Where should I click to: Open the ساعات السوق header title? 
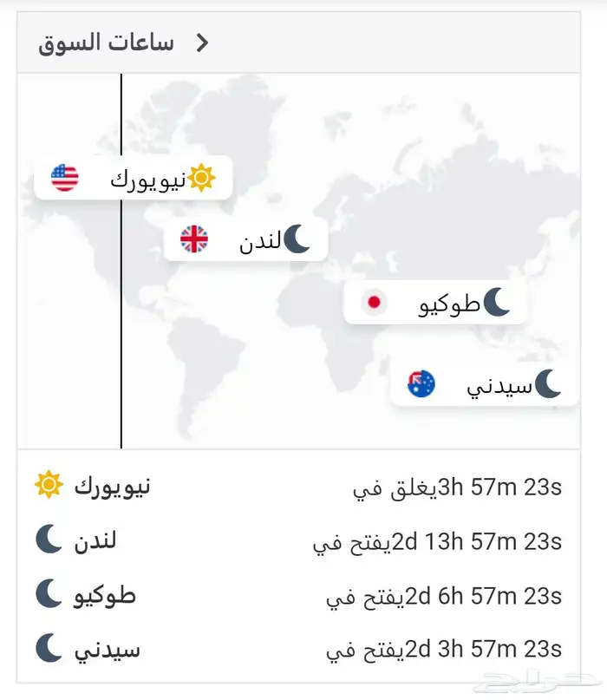[106, 43]
